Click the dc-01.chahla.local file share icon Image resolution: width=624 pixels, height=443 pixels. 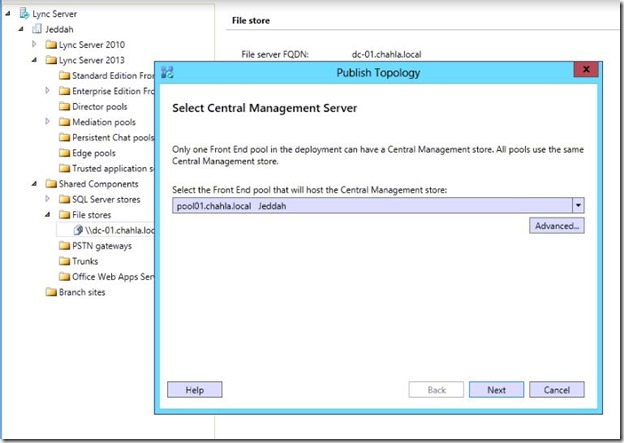pos(78,230)
